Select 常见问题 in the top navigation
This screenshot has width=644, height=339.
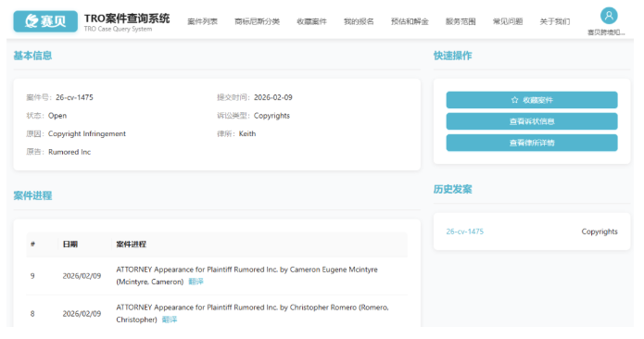[x=508, y=21]
